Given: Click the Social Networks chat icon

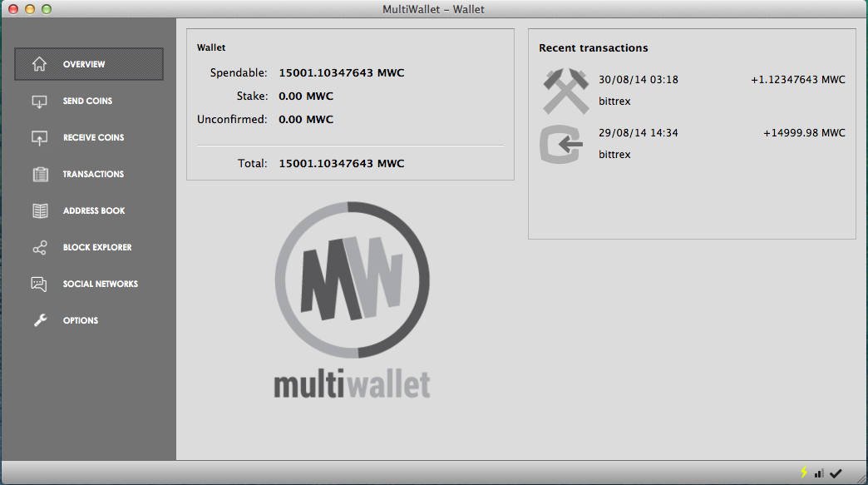Looking at the screenshot, I should click(39, 284).
